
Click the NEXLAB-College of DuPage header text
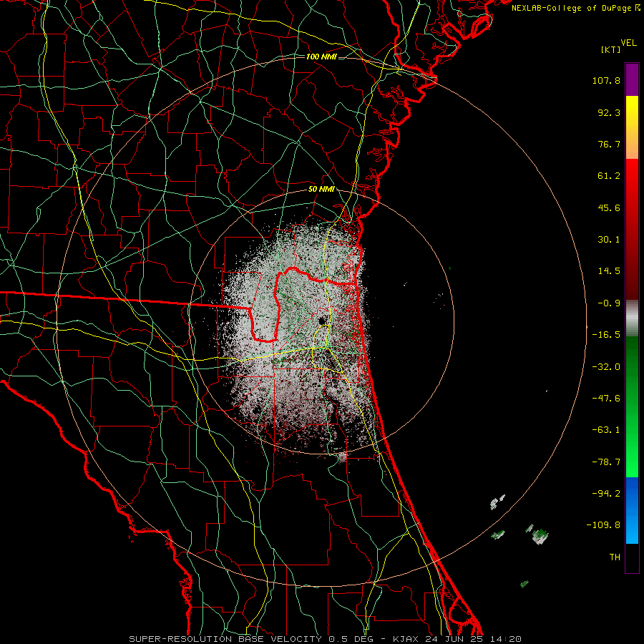tap(575, 8)
